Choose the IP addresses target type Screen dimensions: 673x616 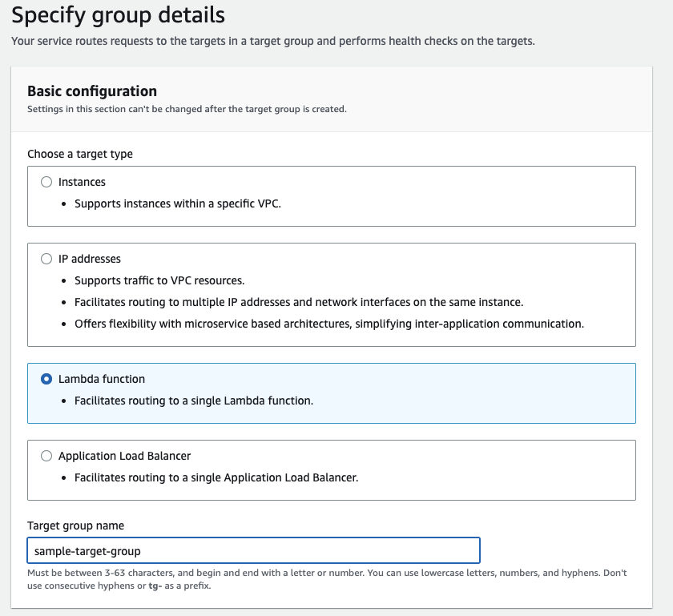[46, 259]
